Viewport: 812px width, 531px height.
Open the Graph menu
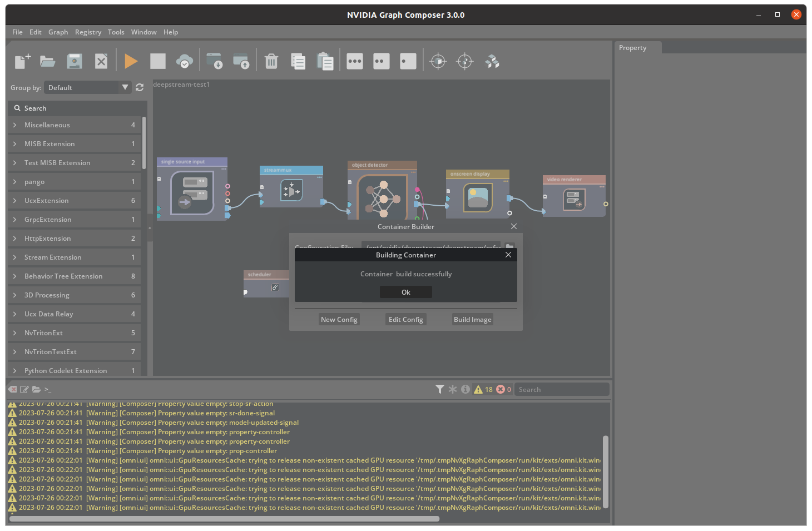[58, 32]
